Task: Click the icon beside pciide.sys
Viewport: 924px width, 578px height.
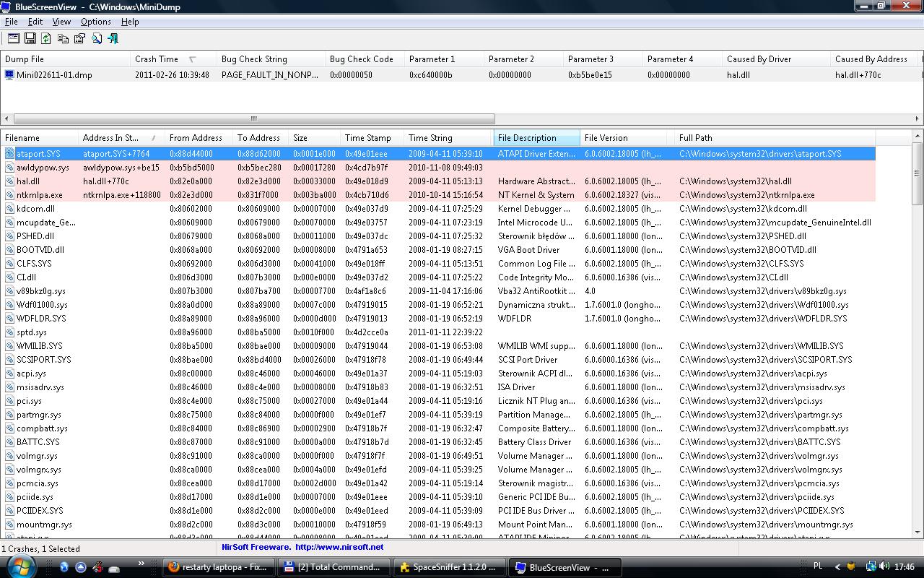Action: pos(9,497)
